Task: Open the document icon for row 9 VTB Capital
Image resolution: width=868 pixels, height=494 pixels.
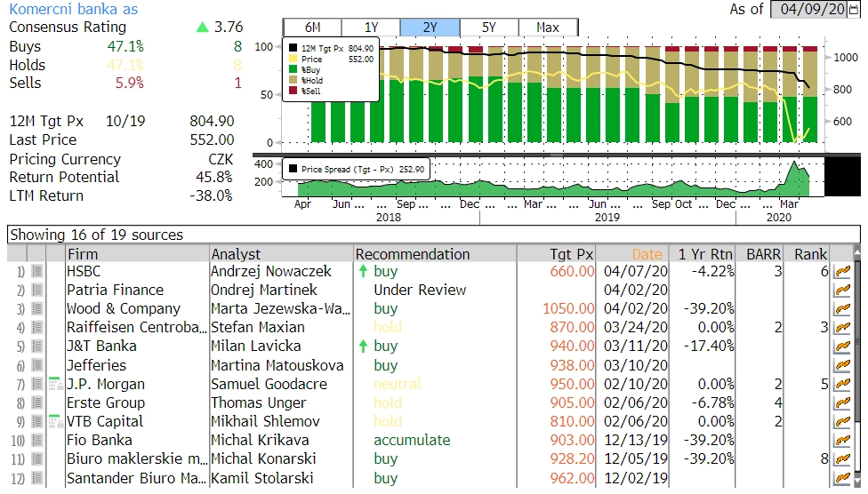Action: point(37,421)
